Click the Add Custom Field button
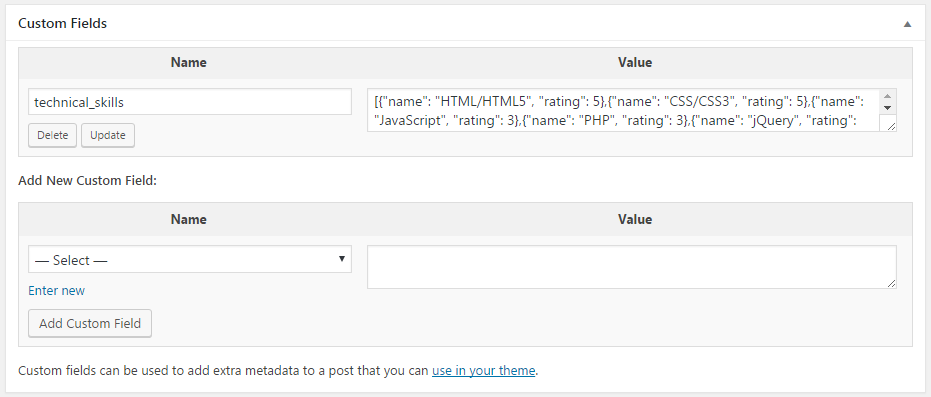Screen dimensions: 931x397 tap(90, 323)
